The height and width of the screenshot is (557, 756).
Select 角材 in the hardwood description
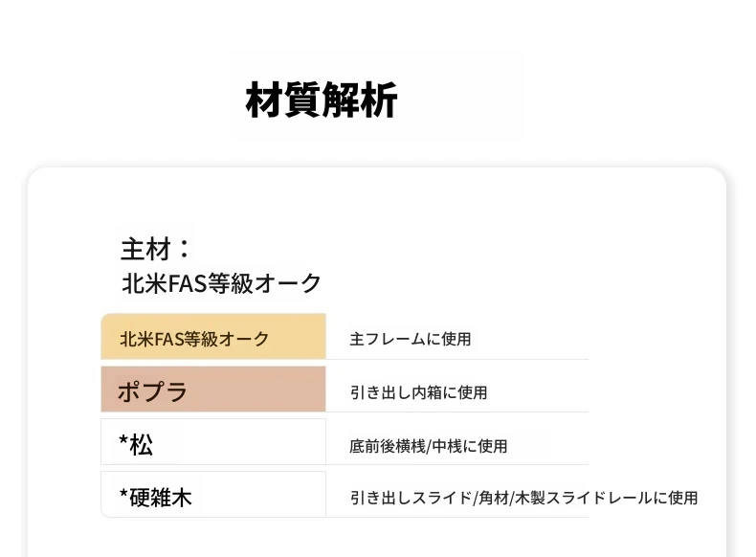pos(494,498)
